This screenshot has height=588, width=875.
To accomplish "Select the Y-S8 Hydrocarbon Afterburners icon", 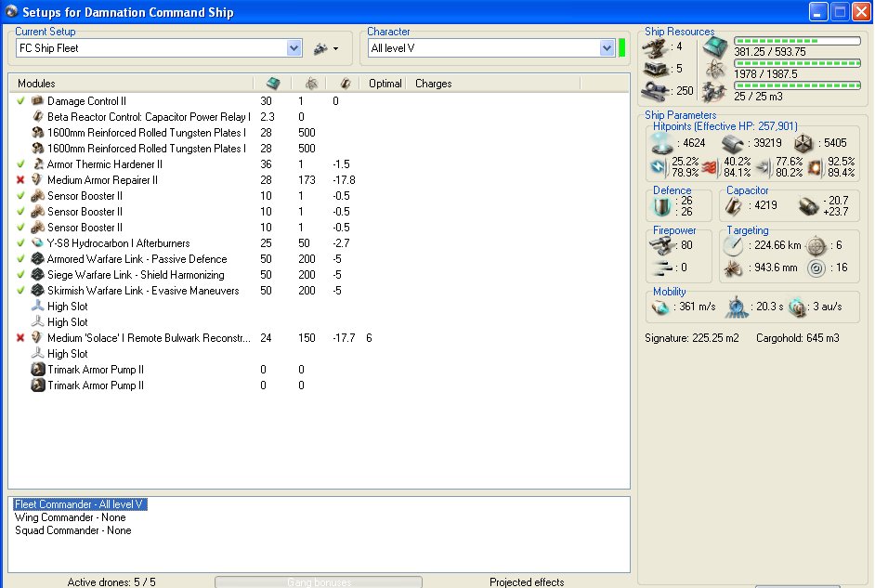I will (x=37, y=243).
